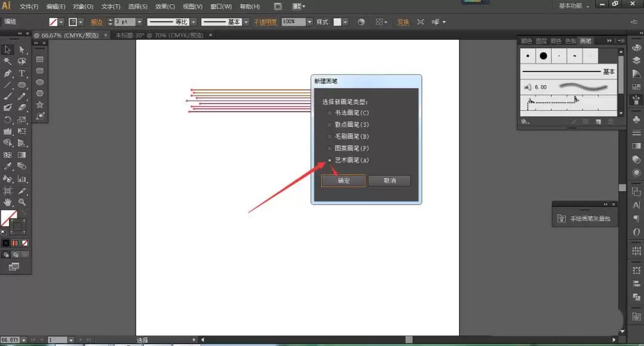This screenshot has width=644, height=346.
Task: Pick the Star tool in flyout panel
Action: [40, 105]
